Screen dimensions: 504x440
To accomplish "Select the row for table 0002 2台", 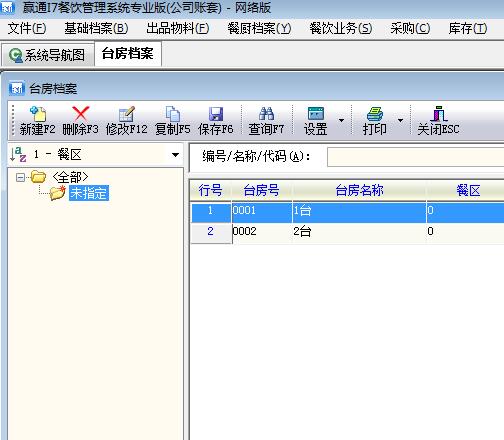I will (347, 231).
